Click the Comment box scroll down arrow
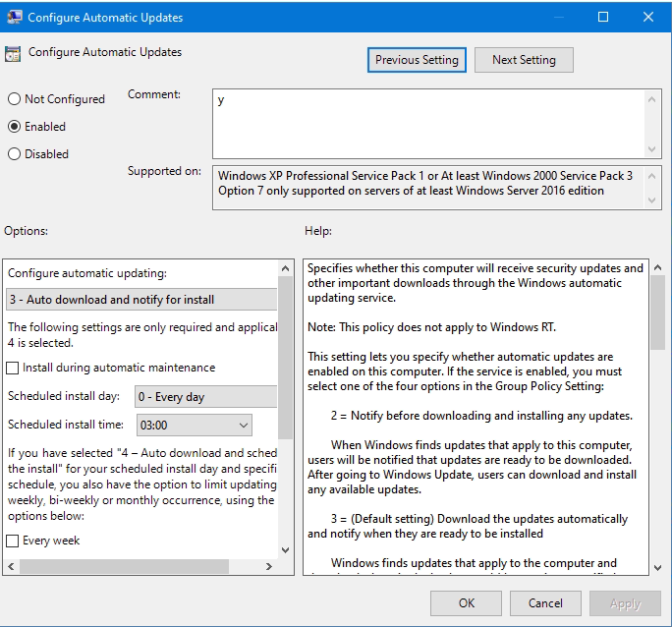This screenshot has height=627, width=672. click(x=651, y=149)
